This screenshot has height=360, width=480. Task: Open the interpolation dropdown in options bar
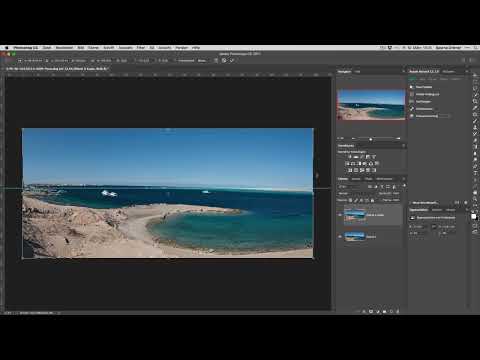[x=202, y=60]
